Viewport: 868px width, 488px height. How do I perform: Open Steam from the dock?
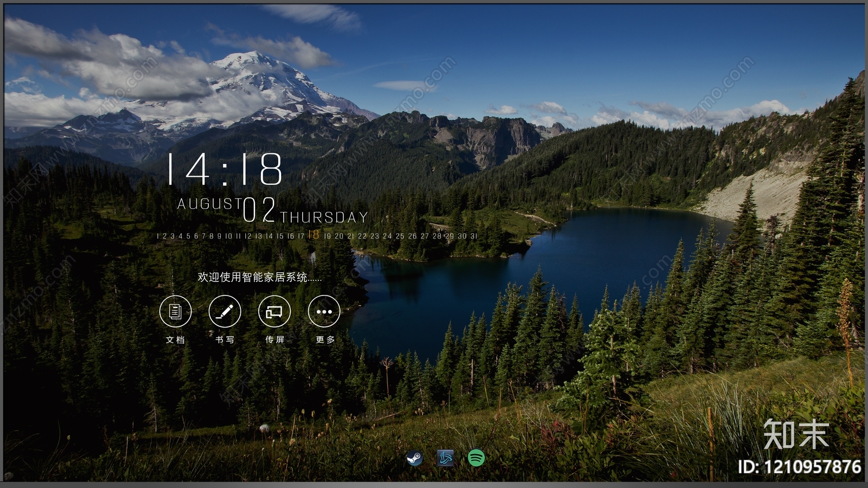coord(415,458)
